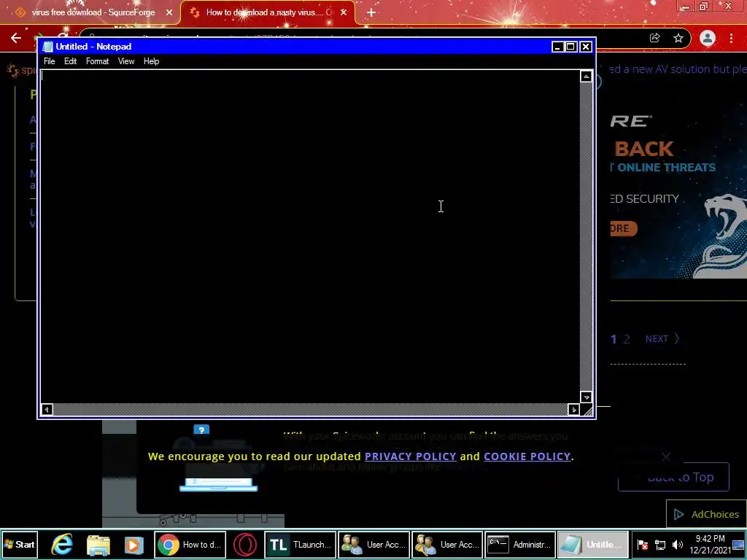Close the 'How to download a nasty virus' tab
This screenshot has height=560, width=747.
344,12
